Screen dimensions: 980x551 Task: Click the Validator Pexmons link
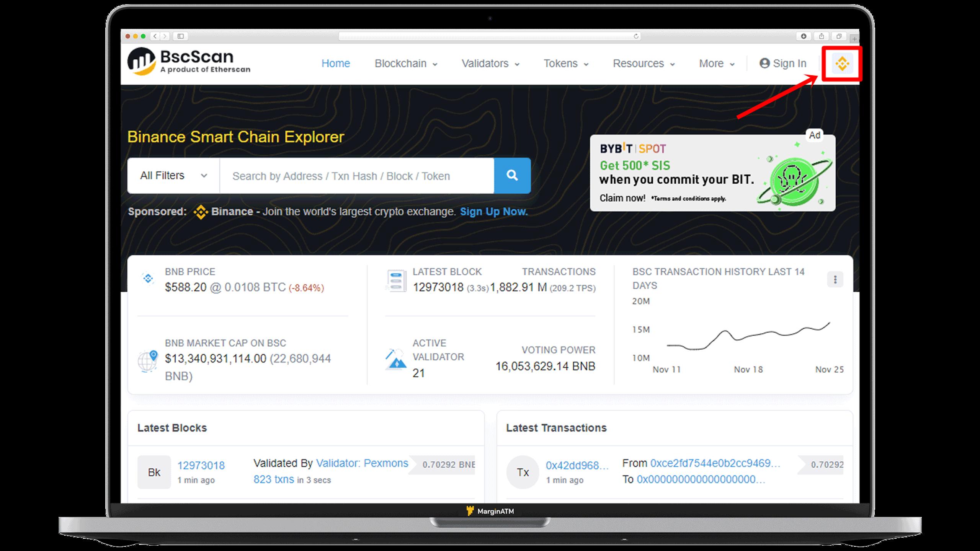[361, 463]
